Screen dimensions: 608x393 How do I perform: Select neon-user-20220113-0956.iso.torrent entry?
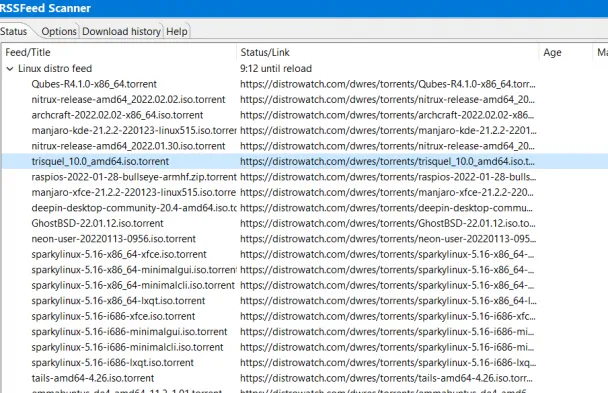[x=114, y=239]
